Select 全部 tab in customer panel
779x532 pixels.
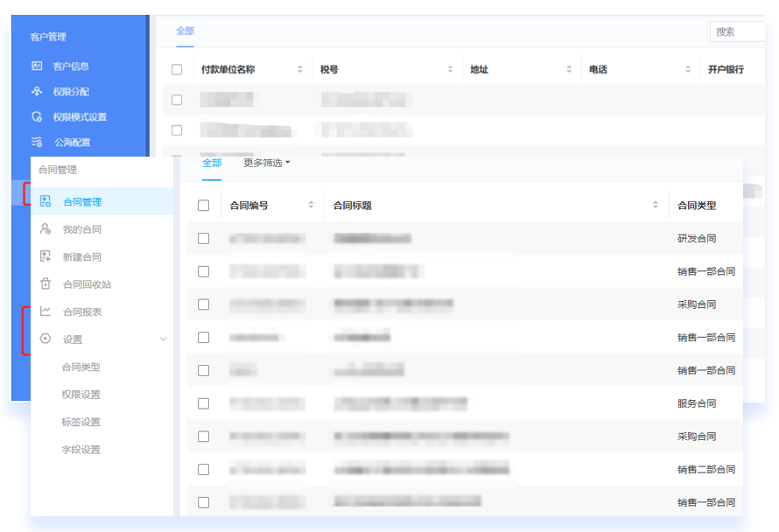[185, 31]
